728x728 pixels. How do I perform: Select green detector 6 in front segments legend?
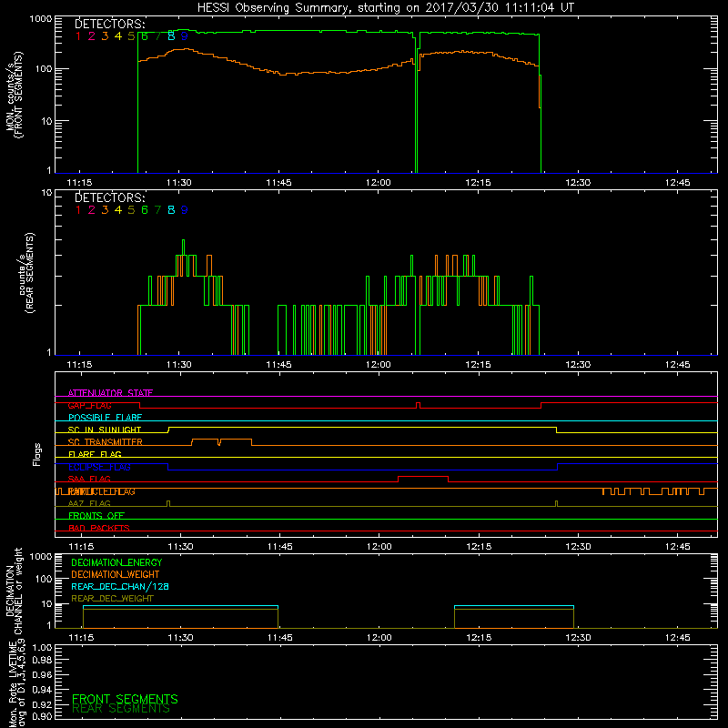click(x=145, y=36)
